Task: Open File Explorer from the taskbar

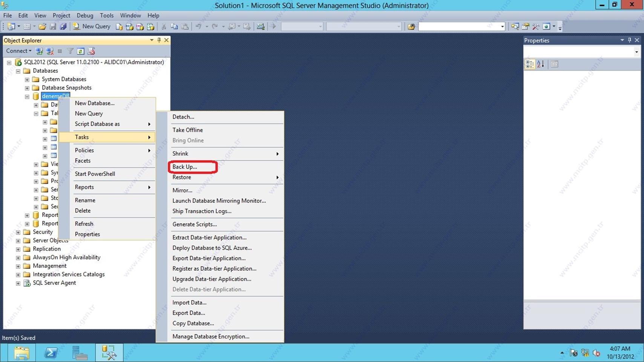Action: 22,353
